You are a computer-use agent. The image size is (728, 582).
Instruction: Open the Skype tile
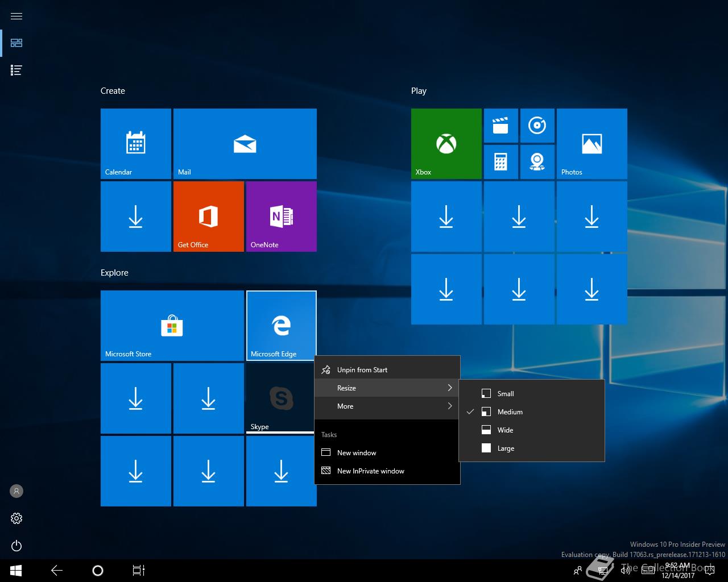tap(280, 398)
